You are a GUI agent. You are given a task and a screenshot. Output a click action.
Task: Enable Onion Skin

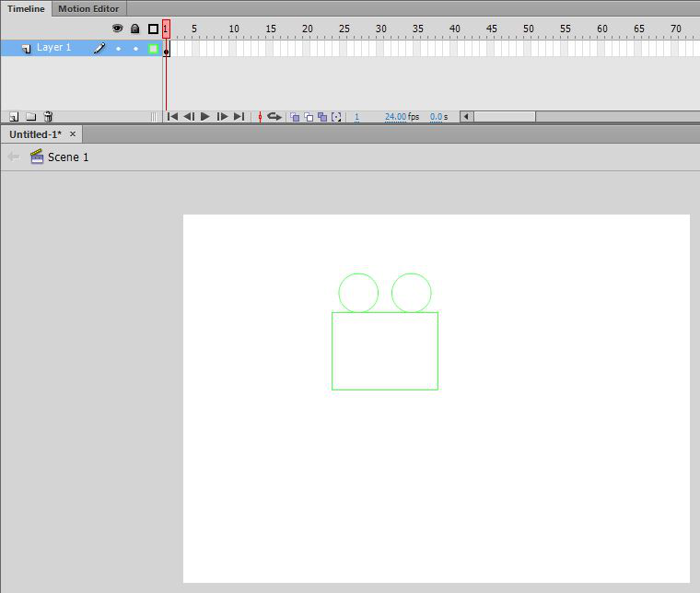(295, 117)
